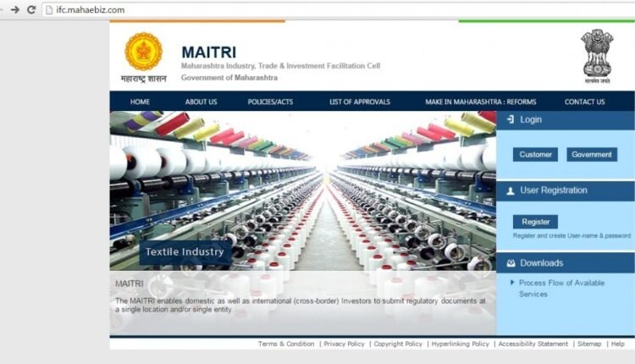Go to LIST OF APPROVALS
The width and height of the screenshot is (635, 364).
[360, 102]
